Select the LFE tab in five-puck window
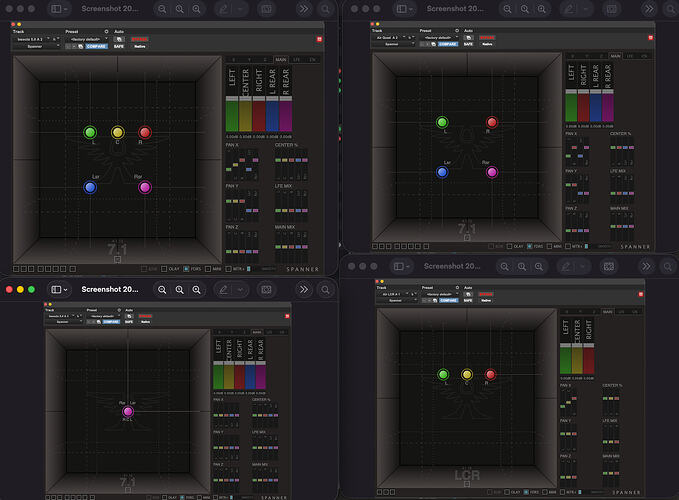Image resolution: width=679 pixels, height=500 pixels. [x=297, y=59]
